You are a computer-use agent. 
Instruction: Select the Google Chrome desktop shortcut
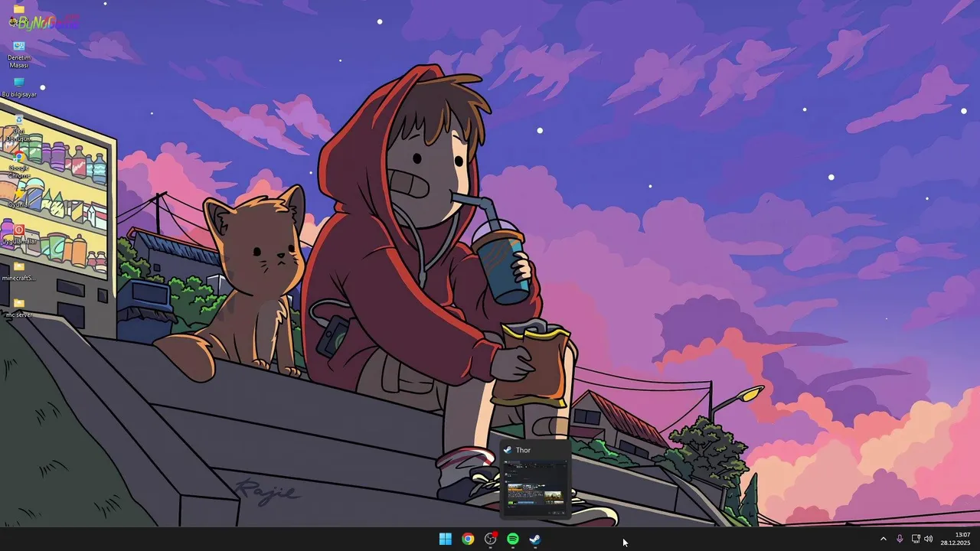(x=19, y=165)
